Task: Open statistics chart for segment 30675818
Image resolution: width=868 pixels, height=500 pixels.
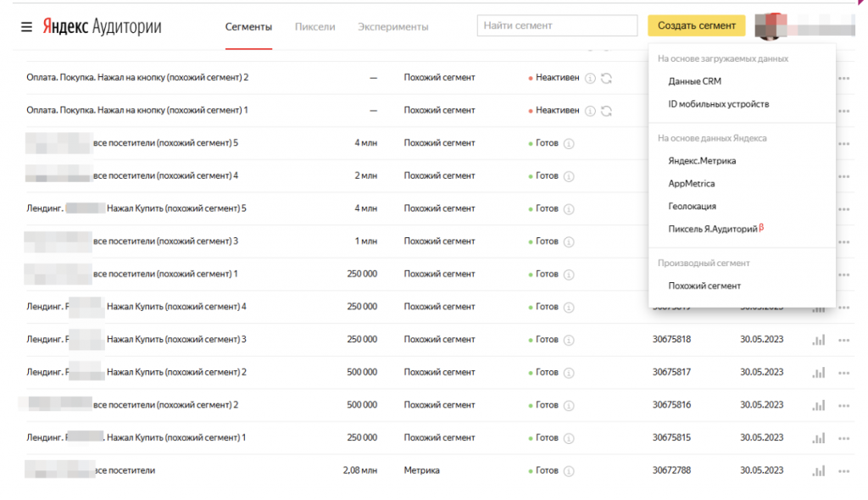Action: [818, 340]
